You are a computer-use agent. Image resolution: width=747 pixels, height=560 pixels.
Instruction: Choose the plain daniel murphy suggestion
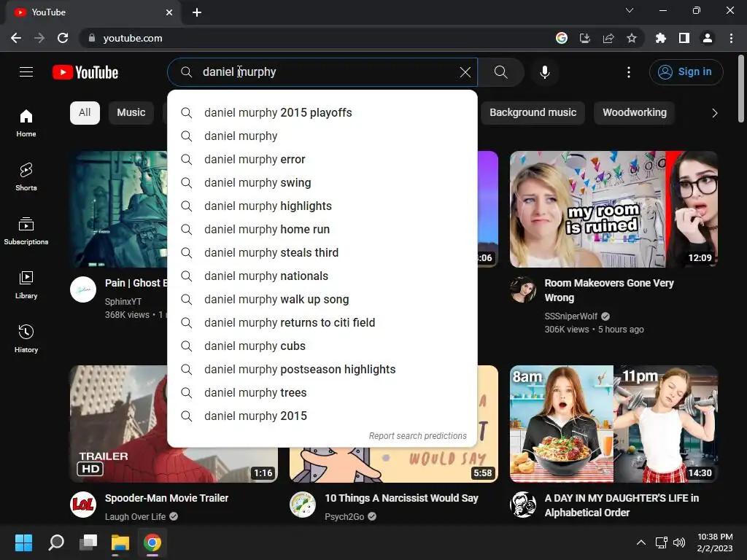click(322, 136)
